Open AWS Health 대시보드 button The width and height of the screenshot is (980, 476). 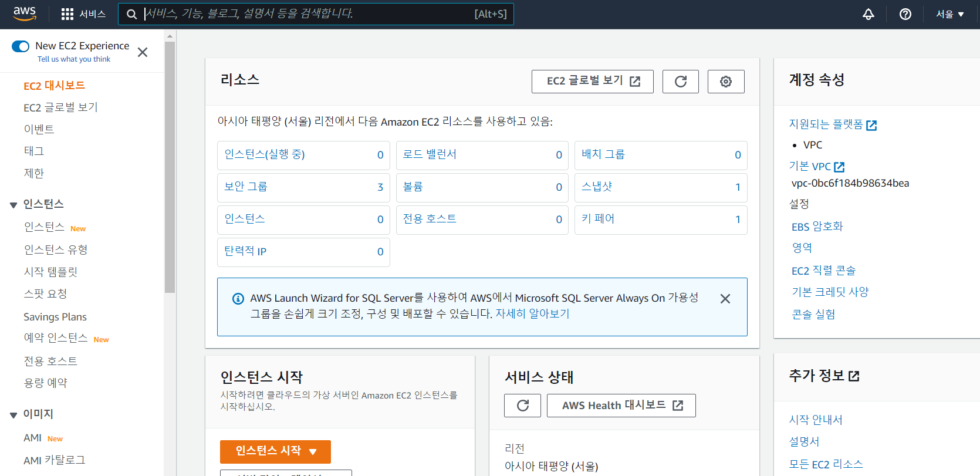tap(621, 406)
